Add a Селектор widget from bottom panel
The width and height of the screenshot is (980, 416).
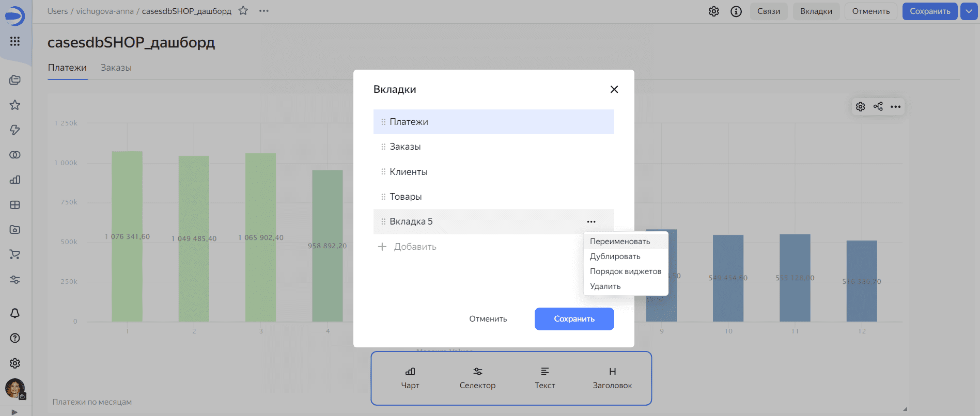[477, 378]
